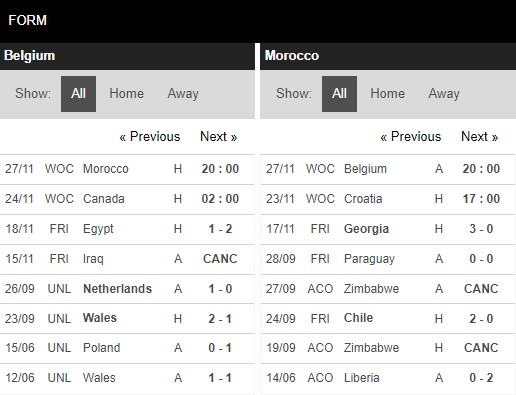This screenshot has width=516, height=395.
Task: Select the Liberia 0 - 2 match row
Action: coord(388,378)
